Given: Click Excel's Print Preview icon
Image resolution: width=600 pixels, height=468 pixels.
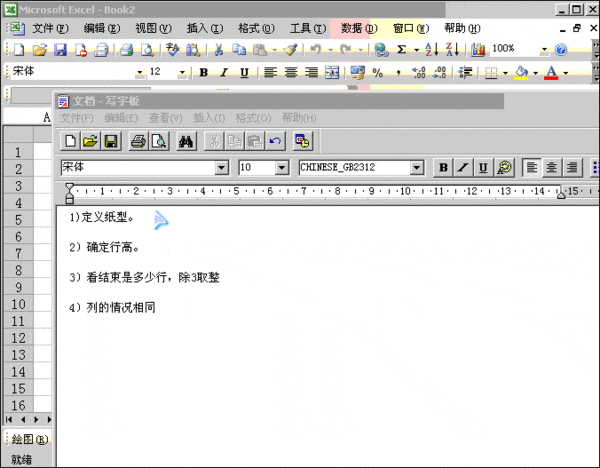Looking at the screenshot, I should (147, 49).
